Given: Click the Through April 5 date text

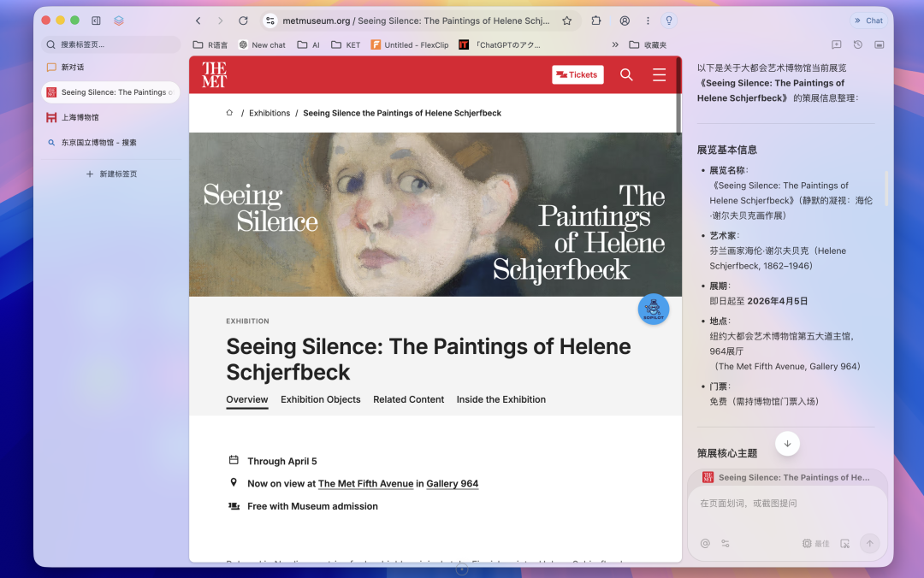Looking at the screenshot, I should click(282, 462).
